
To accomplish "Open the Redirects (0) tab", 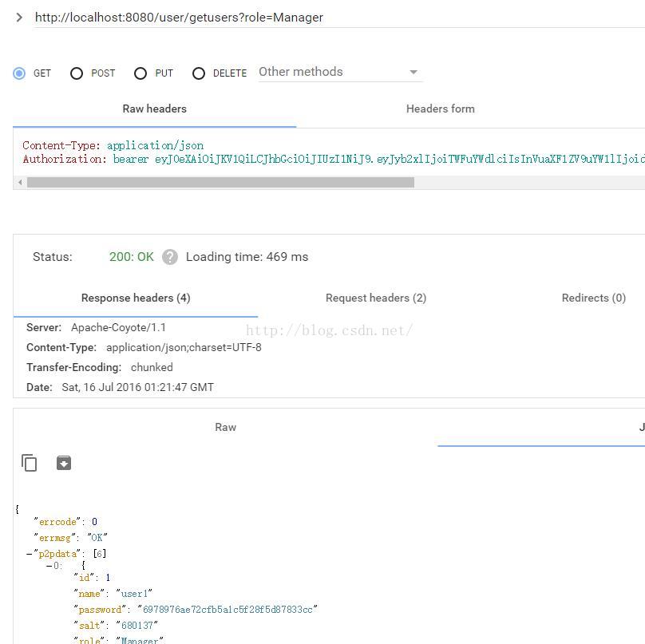I will pyautogui.click(x=593, y=298).
